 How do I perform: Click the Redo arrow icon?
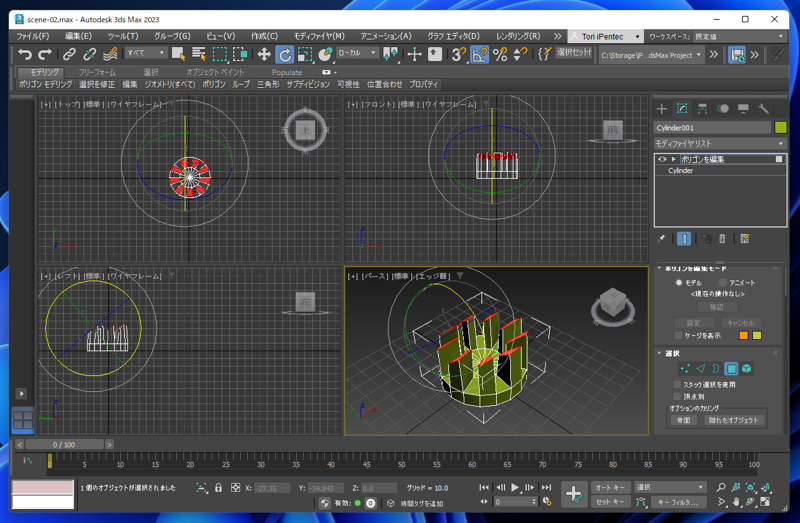[45, 54]
